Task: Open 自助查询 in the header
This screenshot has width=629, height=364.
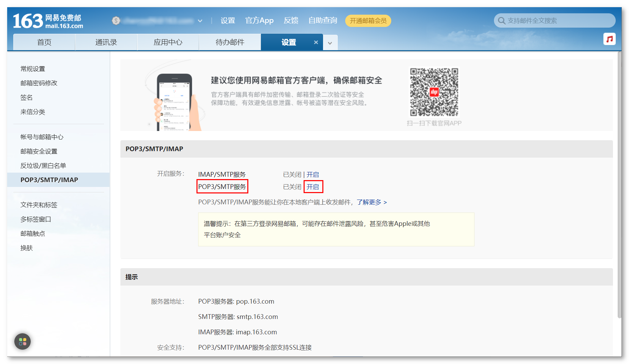Action: [323, 20]
